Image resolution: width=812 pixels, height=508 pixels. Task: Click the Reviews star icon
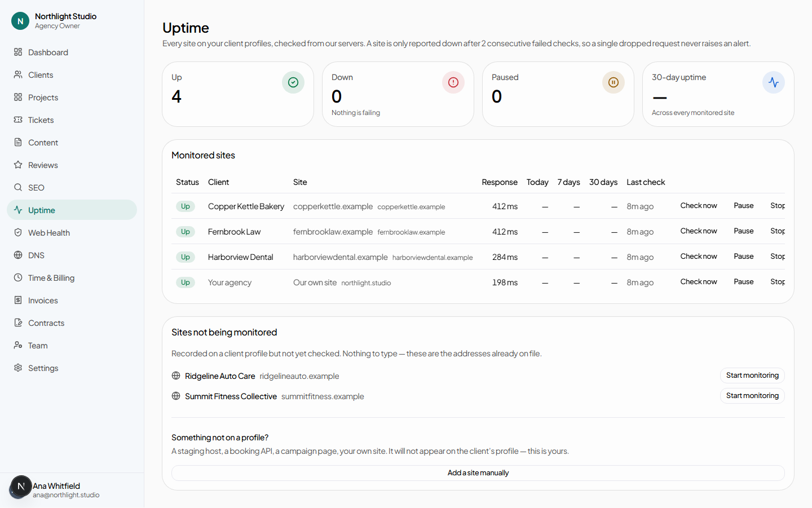point(18,165)
